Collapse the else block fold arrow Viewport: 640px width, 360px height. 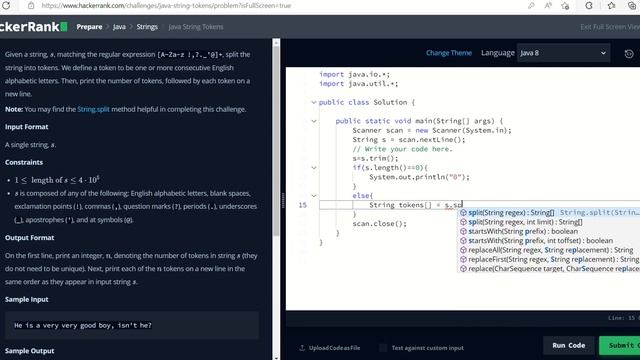314,196
